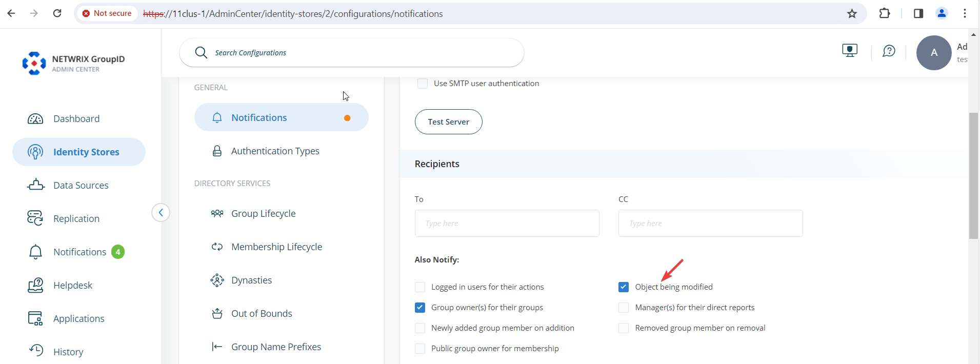980x364 pixels.
Task: Click the Test Server button
Action: tap(448, 122)
